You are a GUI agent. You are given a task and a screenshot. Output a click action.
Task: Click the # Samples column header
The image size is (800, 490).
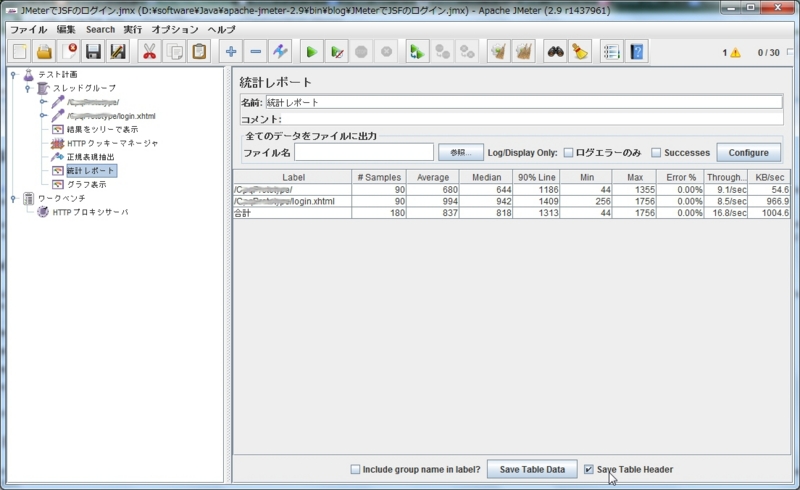(x=379, y=177)
